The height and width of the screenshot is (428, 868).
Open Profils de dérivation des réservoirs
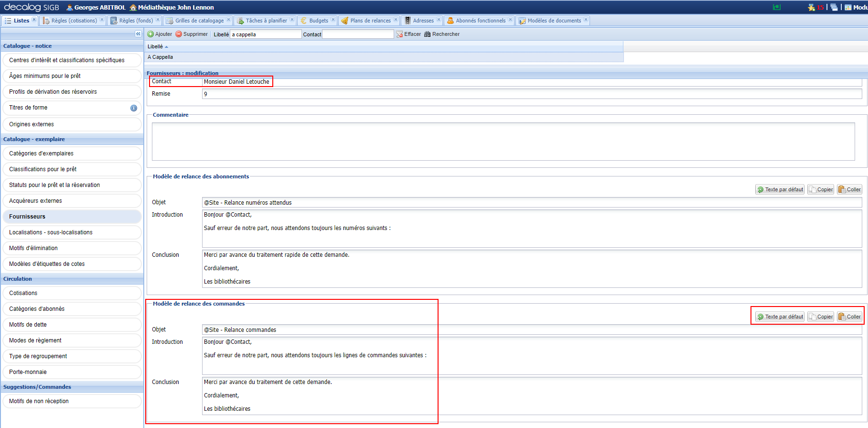point(72,92)
